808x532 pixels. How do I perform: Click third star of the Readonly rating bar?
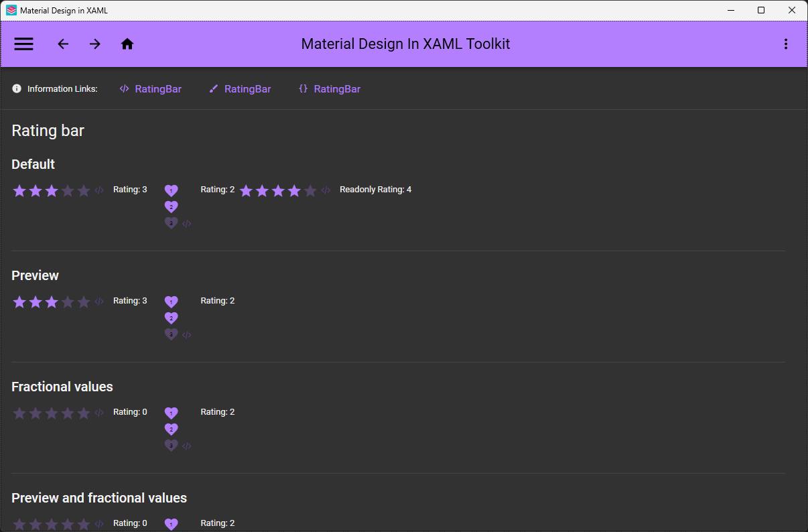(x=278, y=191)
